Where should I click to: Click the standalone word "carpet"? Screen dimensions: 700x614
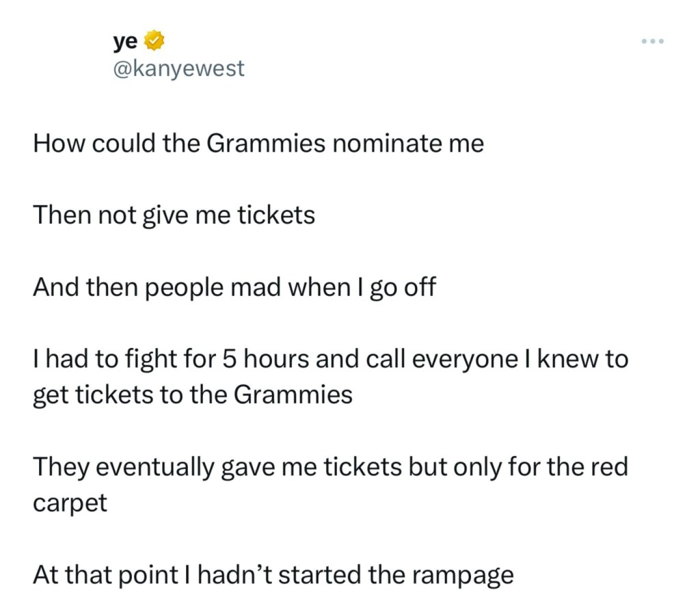[70, 503]
